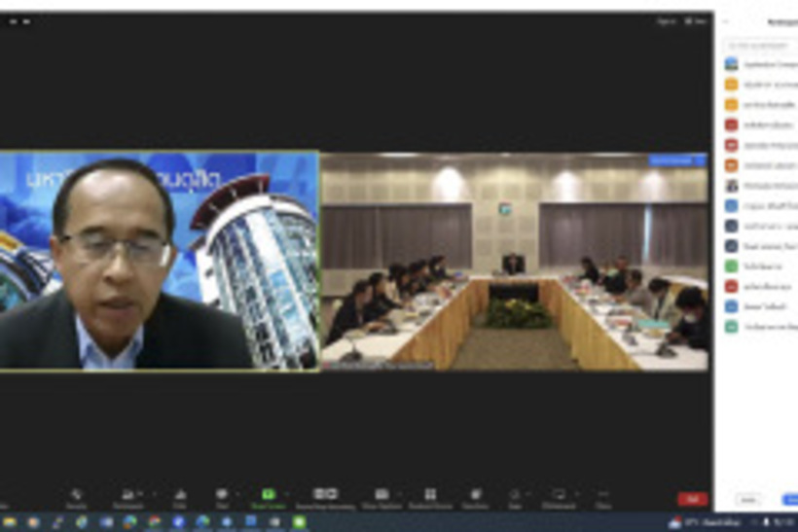Image resolution: width=798 pixels, height=532 pixels.
Task: Open the View layout menu at top right
Action: click(x=696, y=21)
